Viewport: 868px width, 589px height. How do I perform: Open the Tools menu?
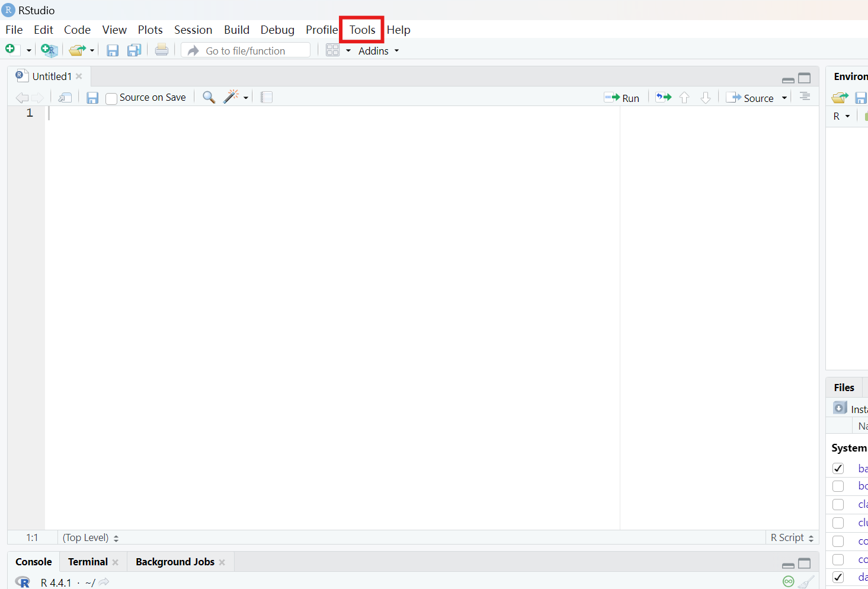[x=362, y=30]
